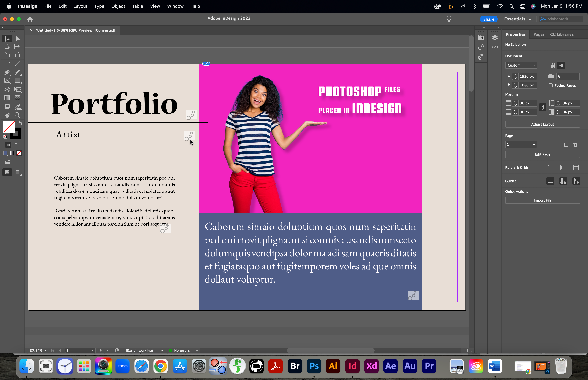The height and width of the screenshot is (380, 588).
Task: Set portrait page orientation
Action: [552, 65]
